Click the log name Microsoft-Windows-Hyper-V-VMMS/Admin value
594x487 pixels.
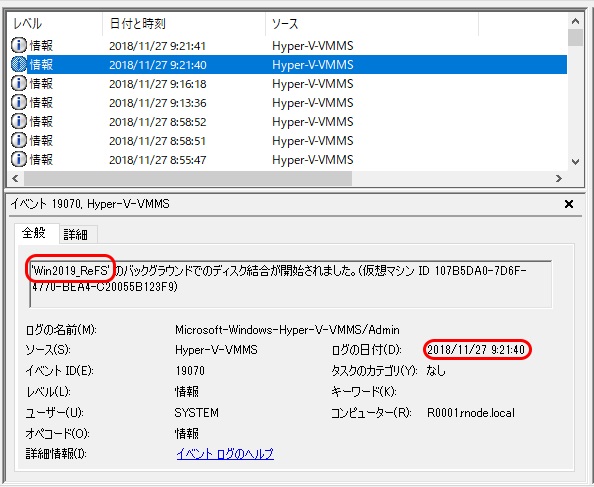tap(287, 330)
